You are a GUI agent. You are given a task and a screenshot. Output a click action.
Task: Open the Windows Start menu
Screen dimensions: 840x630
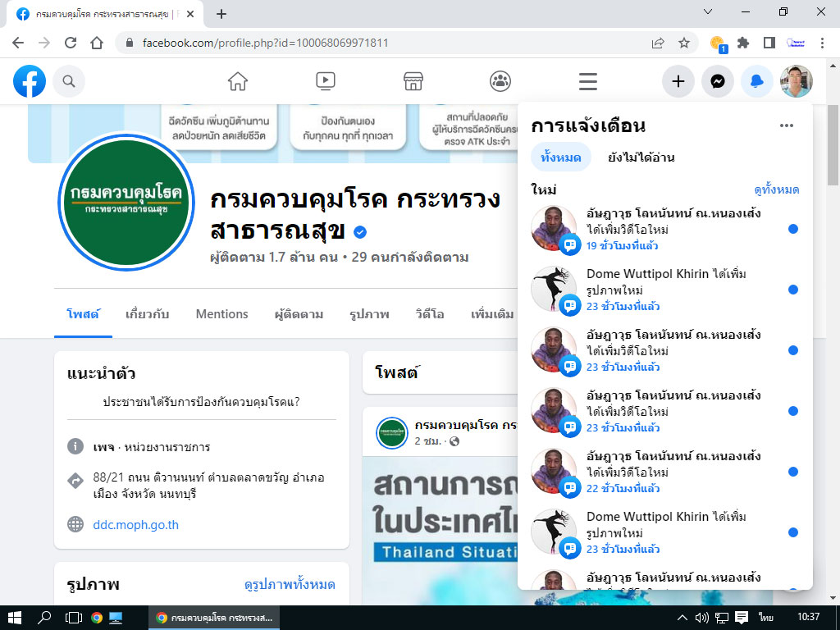point(15,618)
